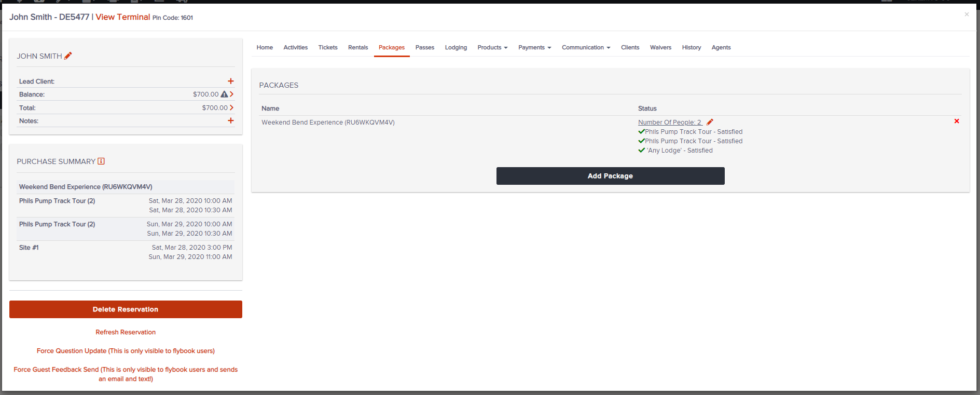Viewport: 980px width, 395px height.
Task: Click Force Question Update link
Action: coord(126,351)
